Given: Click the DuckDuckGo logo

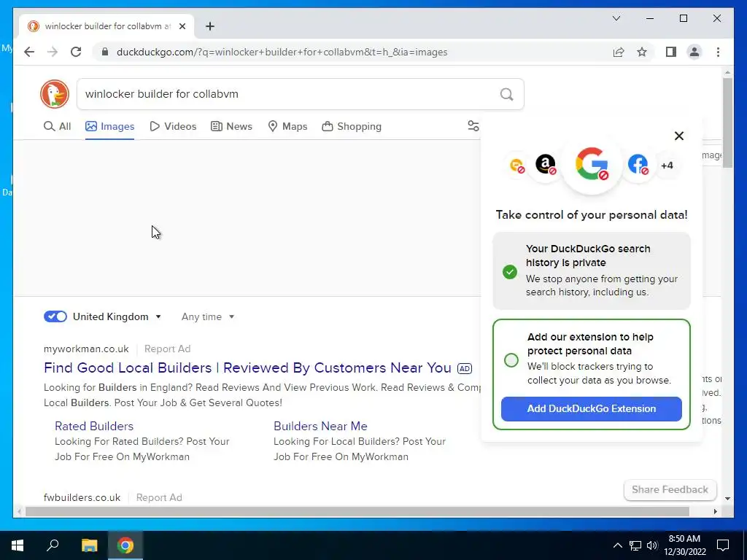Looking at the screenshot, I should coord(55,94).
